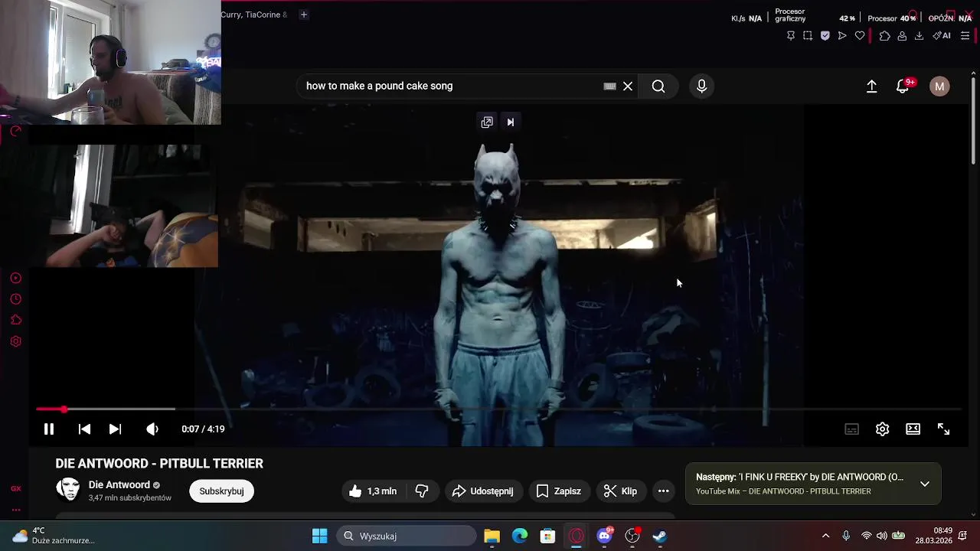Open Windows Start menu

320,536
